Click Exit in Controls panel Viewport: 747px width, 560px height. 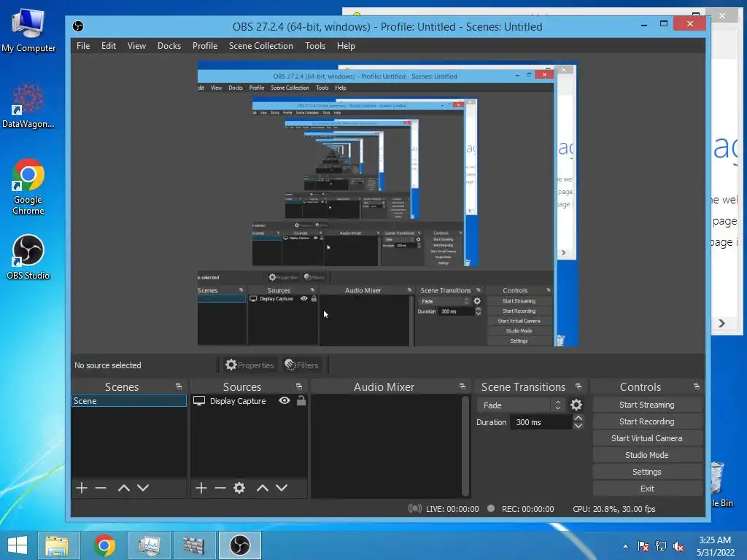coord(647,489)
